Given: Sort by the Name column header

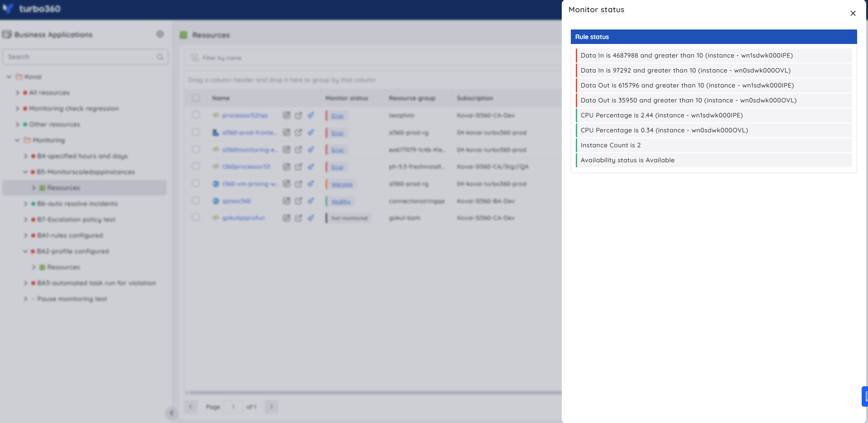Looking at the screenshot, I should click(221, 98).
